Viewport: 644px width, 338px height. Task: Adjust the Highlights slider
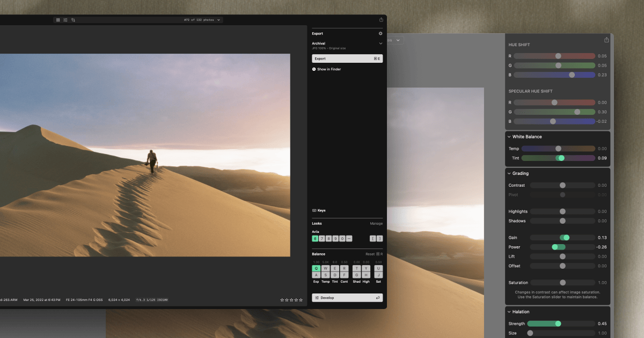pyautogui.click(x=562, y=211)
